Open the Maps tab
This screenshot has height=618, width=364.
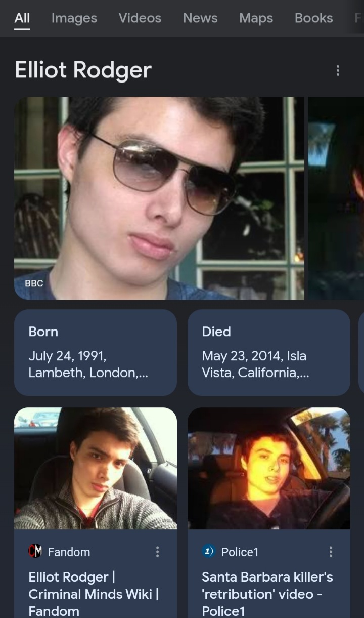[x=256, y=18]
